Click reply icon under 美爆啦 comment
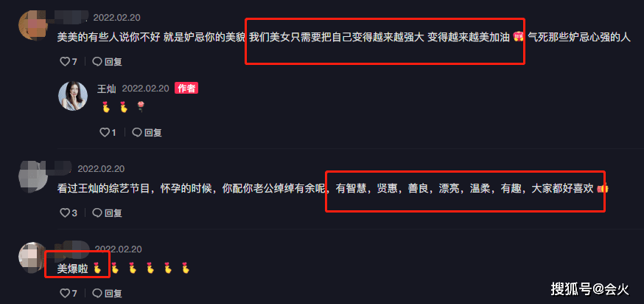The width and height of the screenshot is (644, 304). pyautogui.click(x=97, y=294)
